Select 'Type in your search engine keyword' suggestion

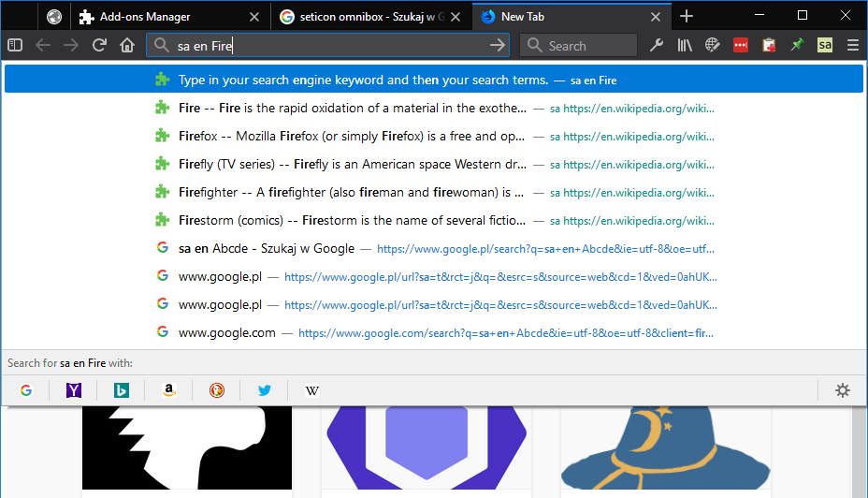click(x=434, y=80)
